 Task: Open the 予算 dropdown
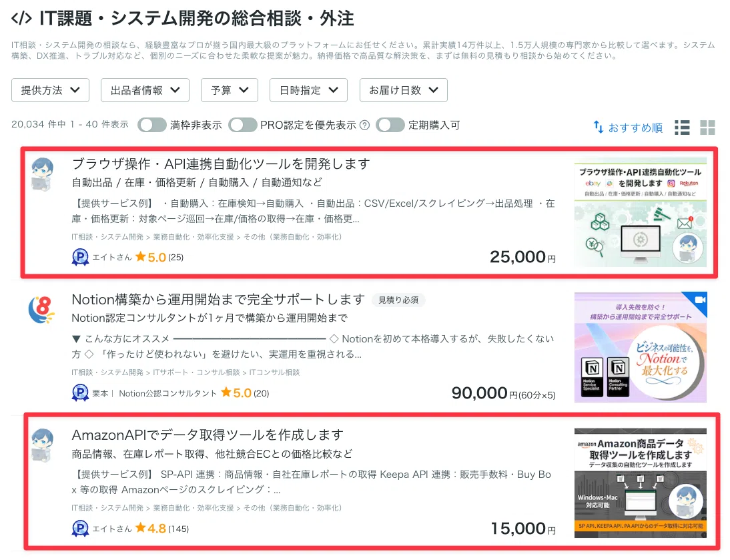click(x=229, y=90)
